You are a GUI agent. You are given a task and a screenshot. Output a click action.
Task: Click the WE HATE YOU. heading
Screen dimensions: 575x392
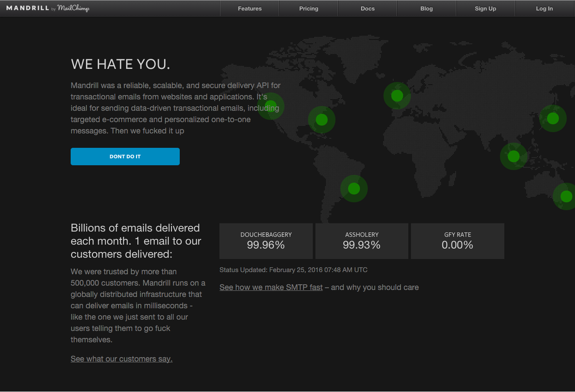pos(120,64)
